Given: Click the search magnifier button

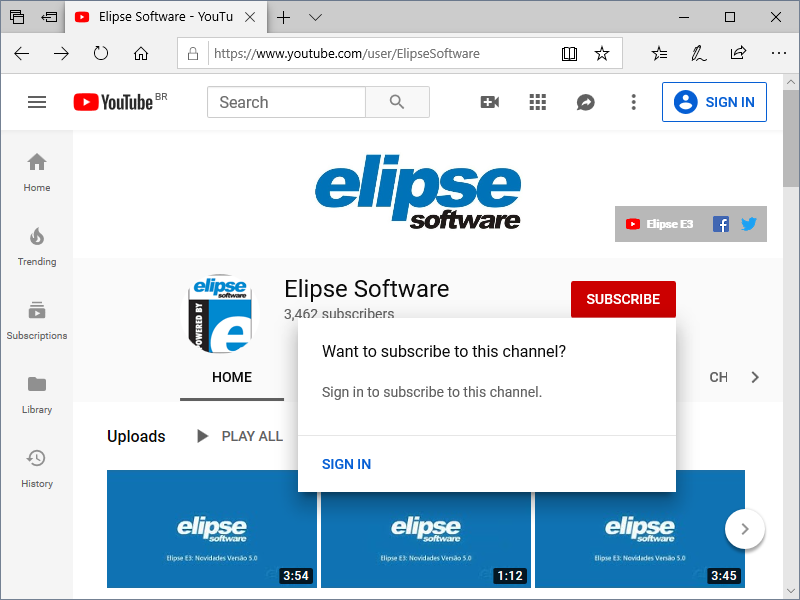Looking at the screenshot, I should (397, 102).
